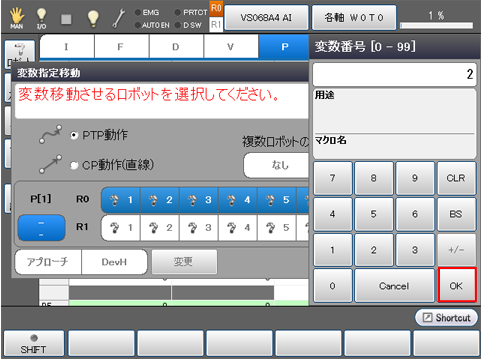Open the なし multiple robot selector

coord(277,165)
